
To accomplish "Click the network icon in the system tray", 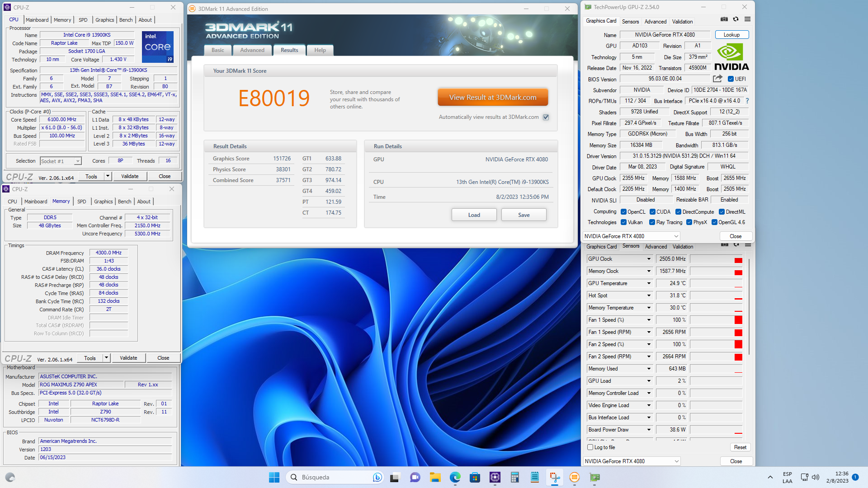I will pos(804,477).
